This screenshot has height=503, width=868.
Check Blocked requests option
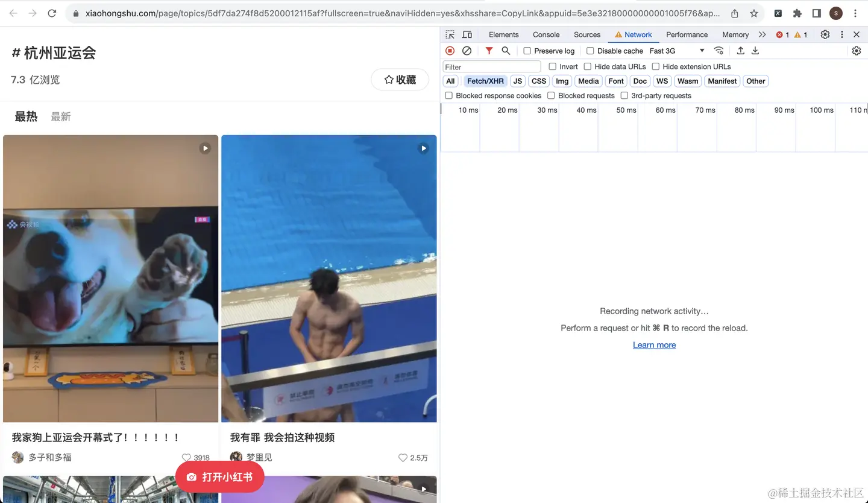(551, 95)
